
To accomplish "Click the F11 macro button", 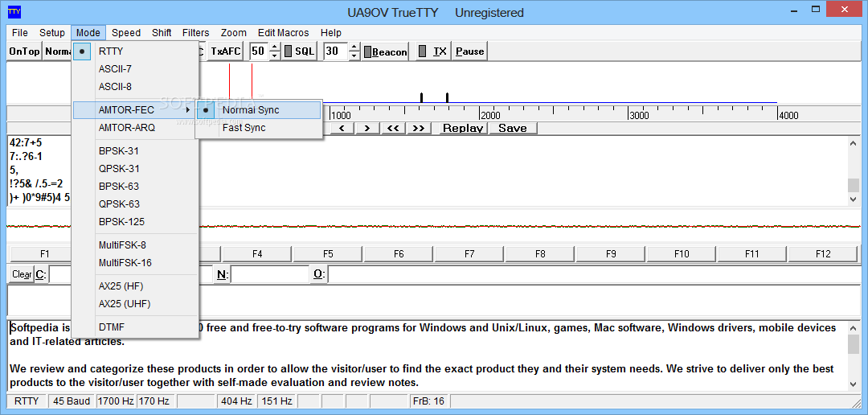I will [751, 254].
